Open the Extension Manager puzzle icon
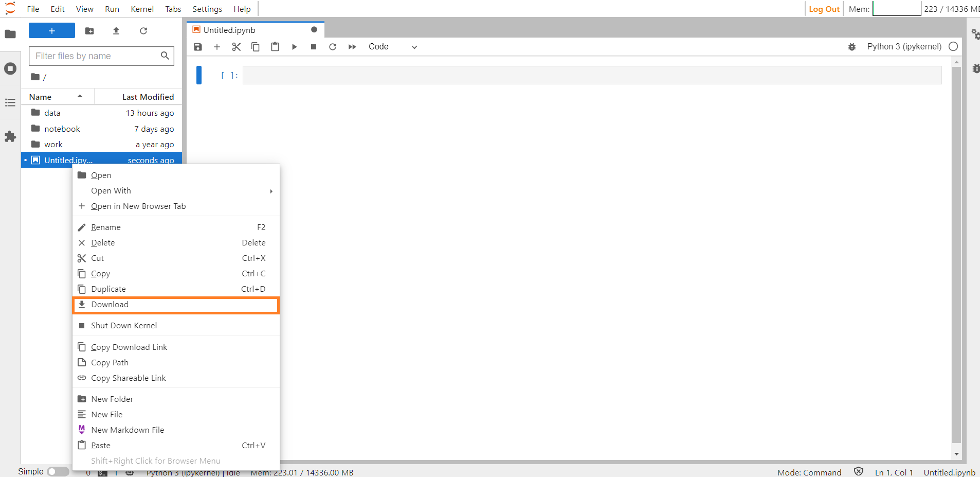 10,136
